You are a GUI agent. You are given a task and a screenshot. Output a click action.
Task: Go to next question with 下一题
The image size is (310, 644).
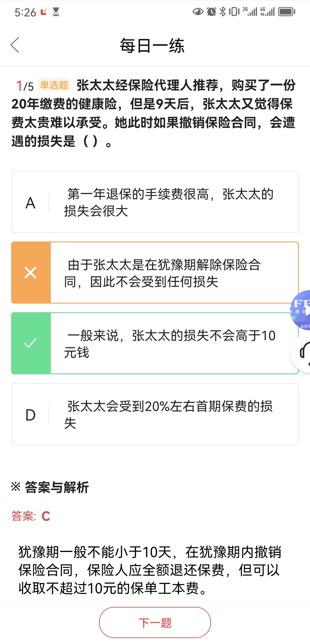(x=155, y=622)
